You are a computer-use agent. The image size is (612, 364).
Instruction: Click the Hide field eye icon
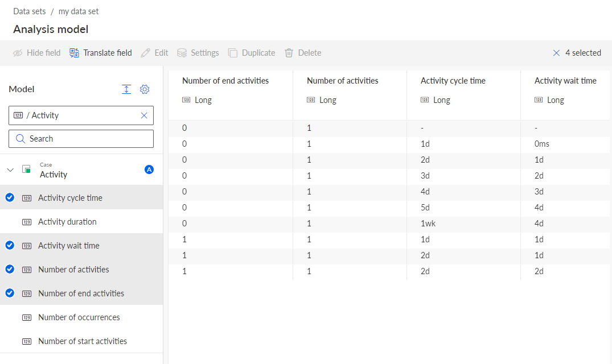[18, 53]
